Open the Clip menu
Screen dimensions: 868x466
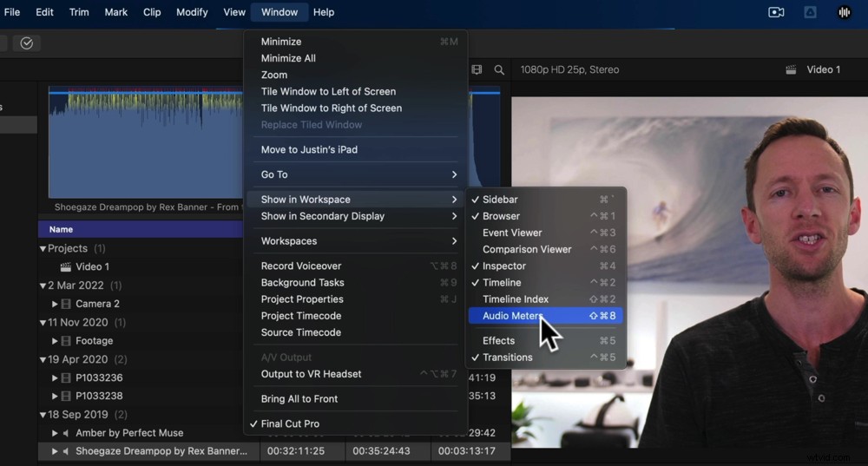click(152, 12)
